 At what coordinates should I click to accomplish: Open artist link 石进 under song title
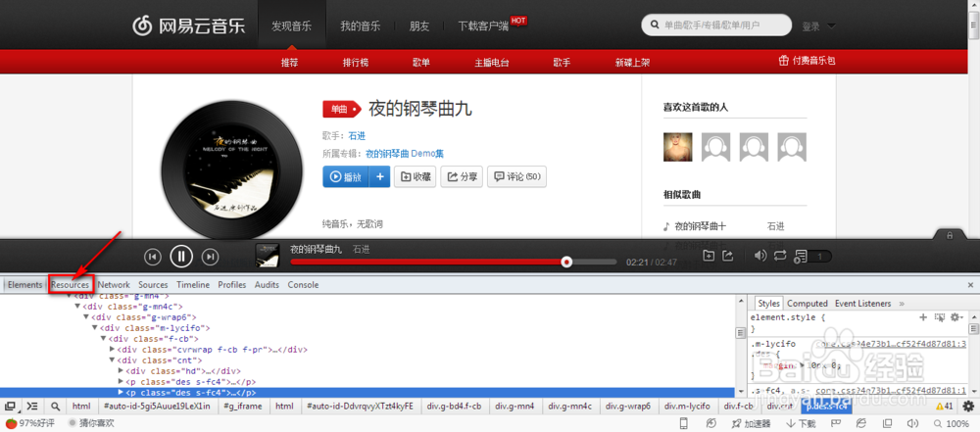[357, 135]
